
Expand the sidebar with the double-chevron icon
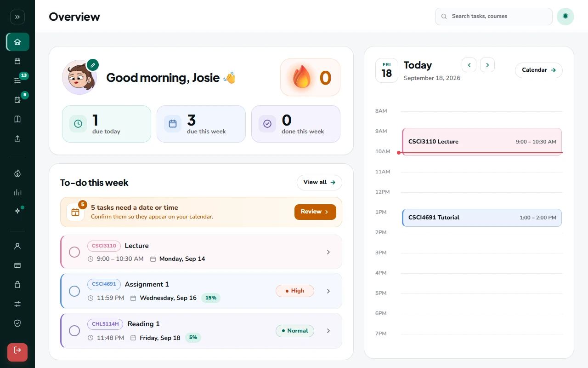pos(17,17)
